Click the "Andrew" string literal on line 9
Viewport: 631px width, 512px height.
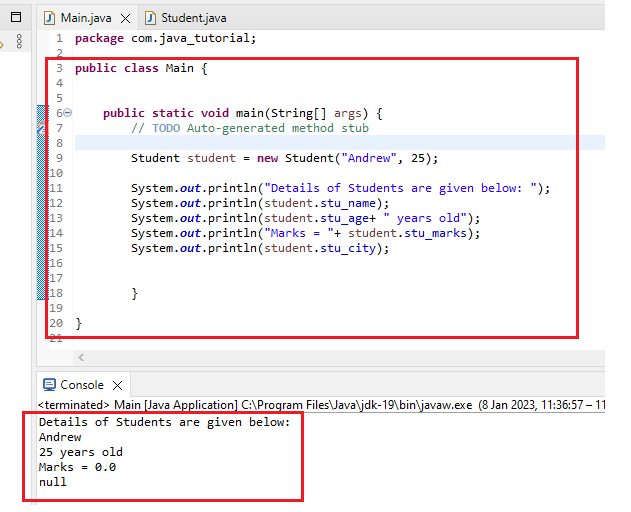(369, 158)
